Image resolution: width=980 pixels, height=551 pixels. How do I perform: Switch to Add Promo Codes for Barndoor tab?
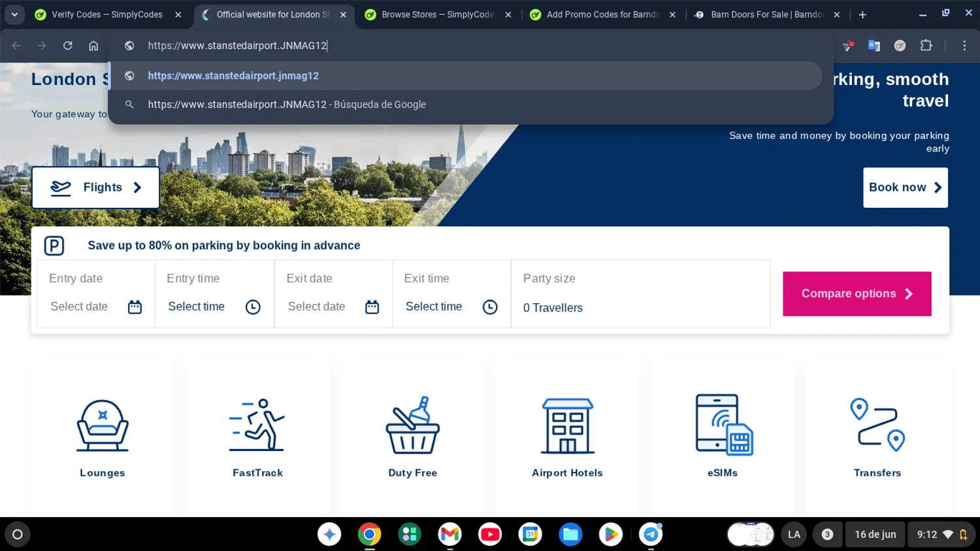[603, 14]
